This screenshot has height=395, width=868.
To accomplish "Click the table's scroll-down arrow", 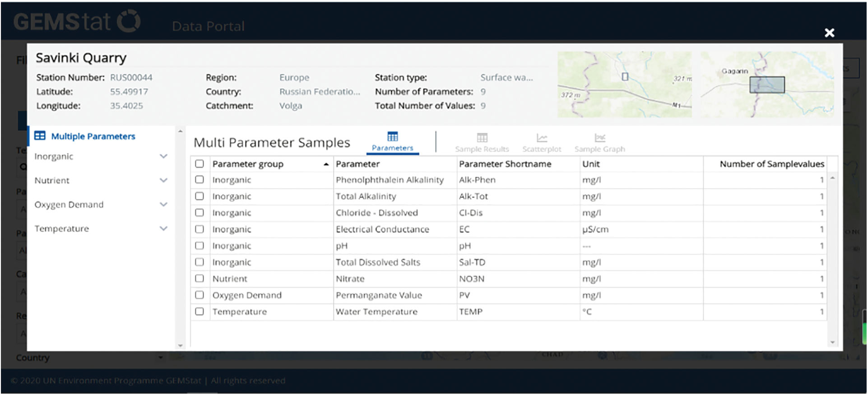I will click(832, 343).
